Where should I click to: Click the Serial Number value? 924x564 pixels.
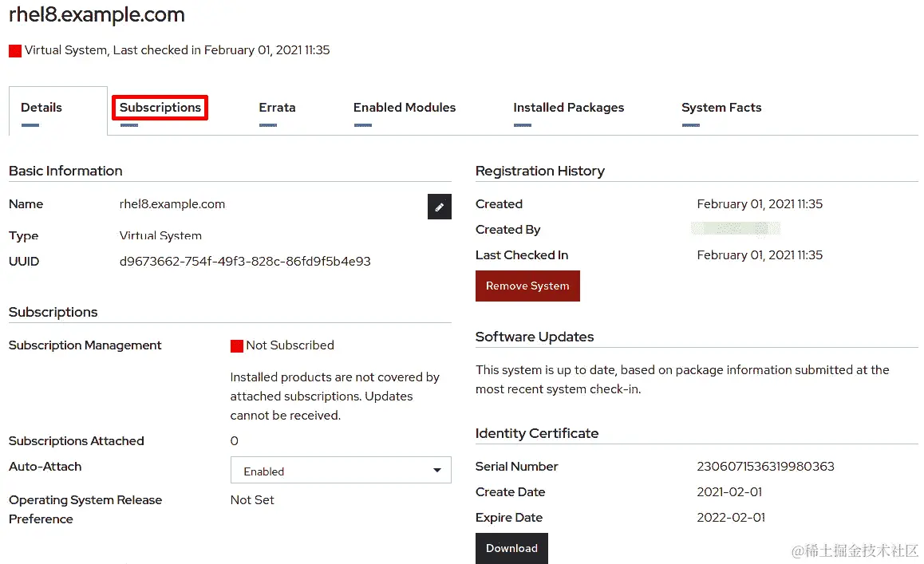[x=765, y=466]
